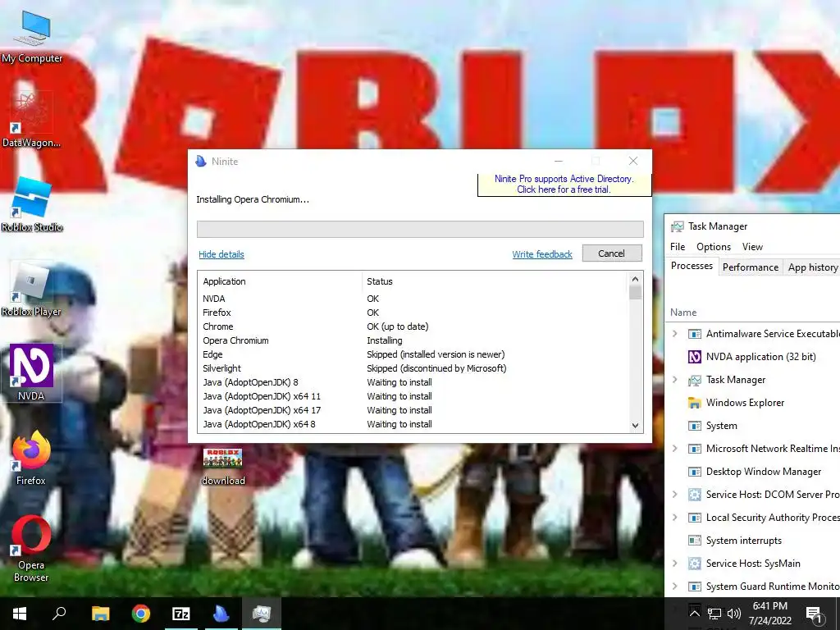Select NVDA application (32 bit) process icon
The image size is (840, 630).
(694, 357)
